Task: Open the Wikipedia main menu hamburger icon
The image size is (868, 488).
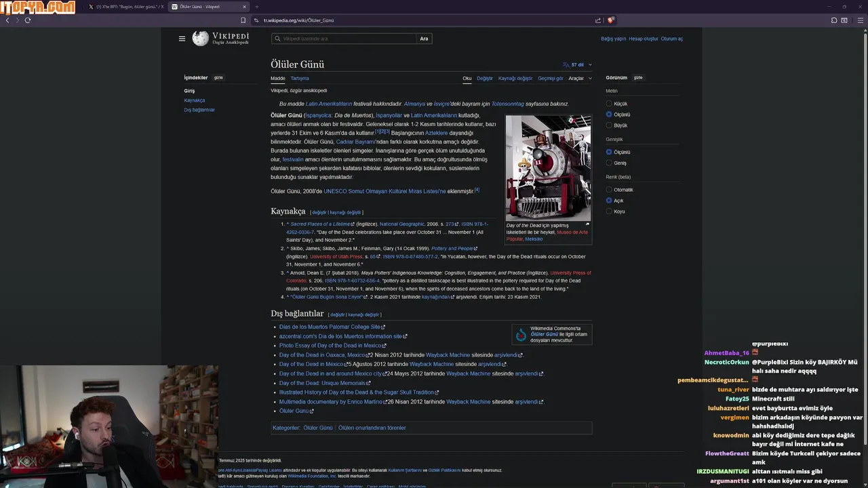Action: (x=182, y=39)
